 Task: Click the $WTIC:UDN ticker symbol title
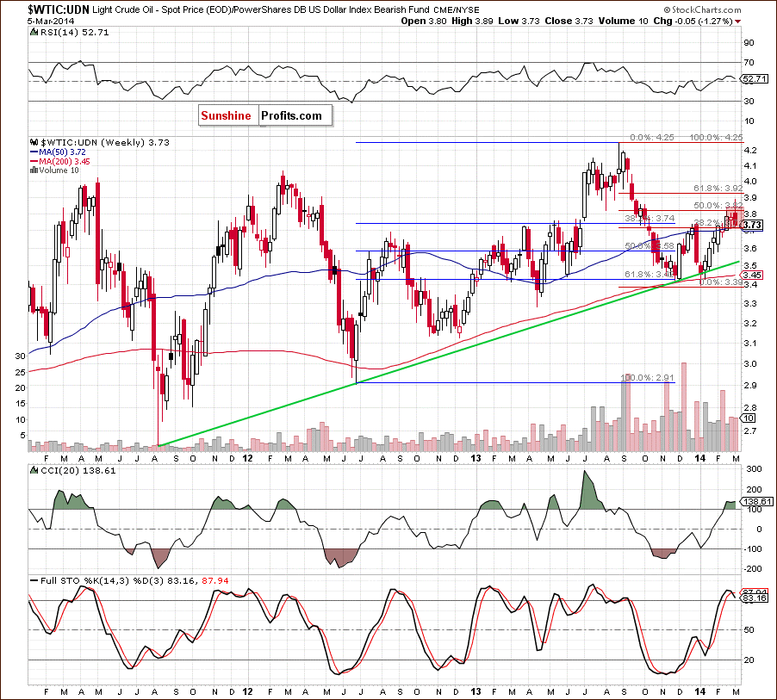click(x=59, y=9)
